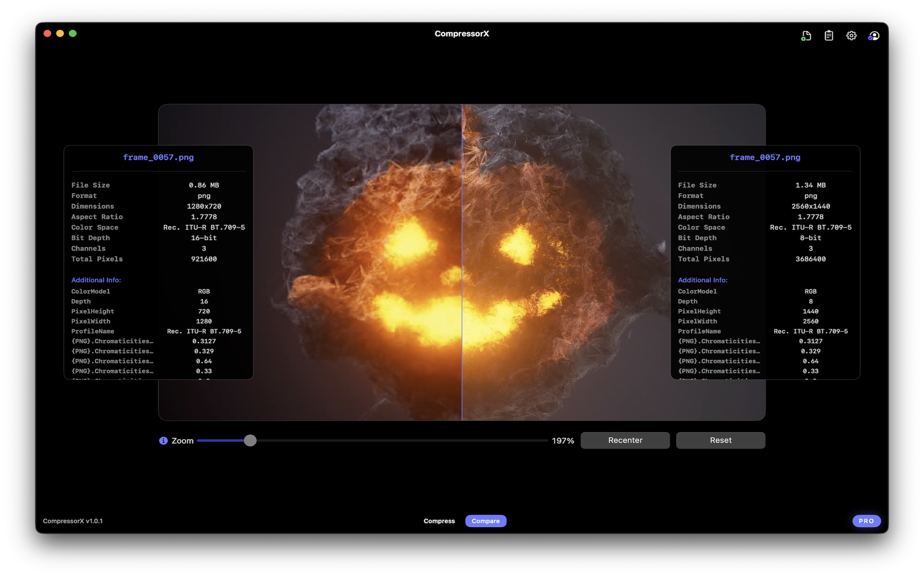Select the Compare mode
Screen dimensions: 924x577
pos(486,520)
